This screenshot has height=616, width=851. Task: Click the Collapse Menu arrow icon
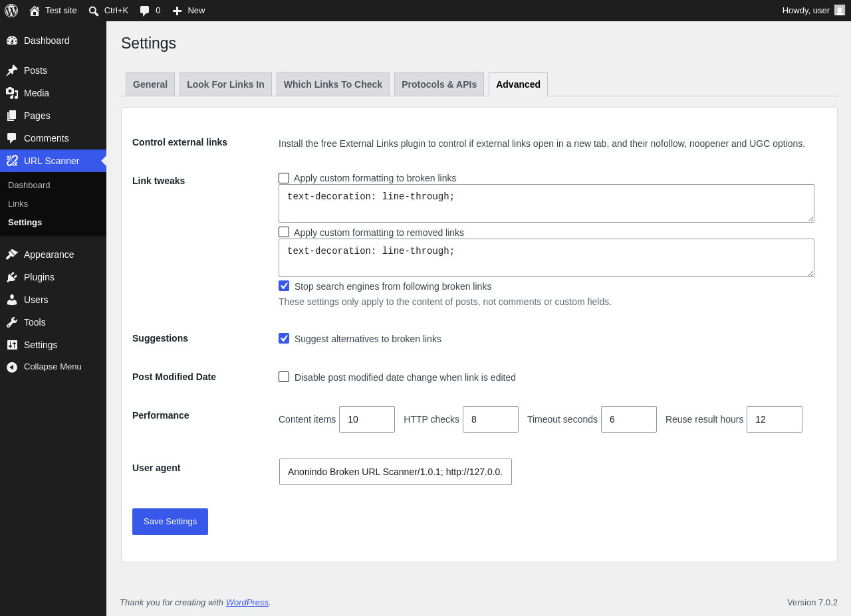[12, 367]
